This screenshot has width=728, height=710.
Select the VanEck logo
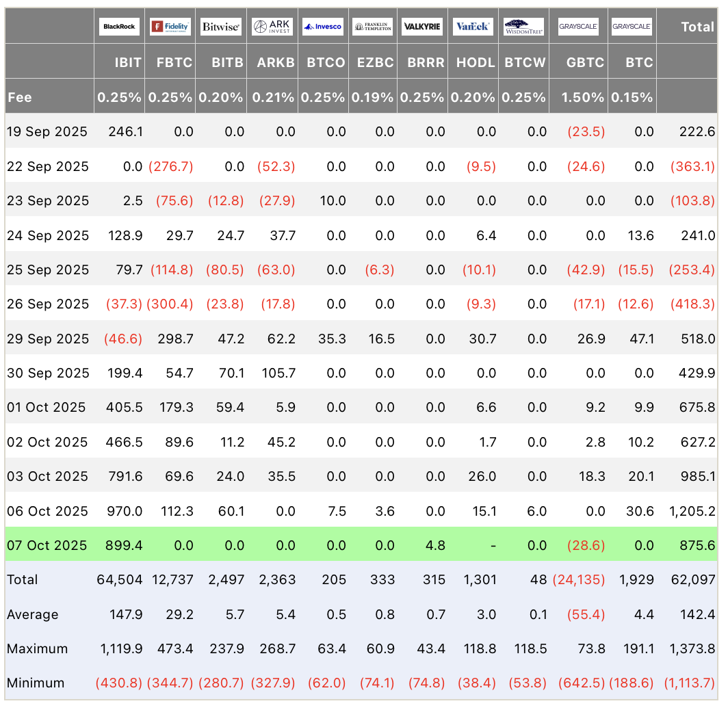click(473, 27)
